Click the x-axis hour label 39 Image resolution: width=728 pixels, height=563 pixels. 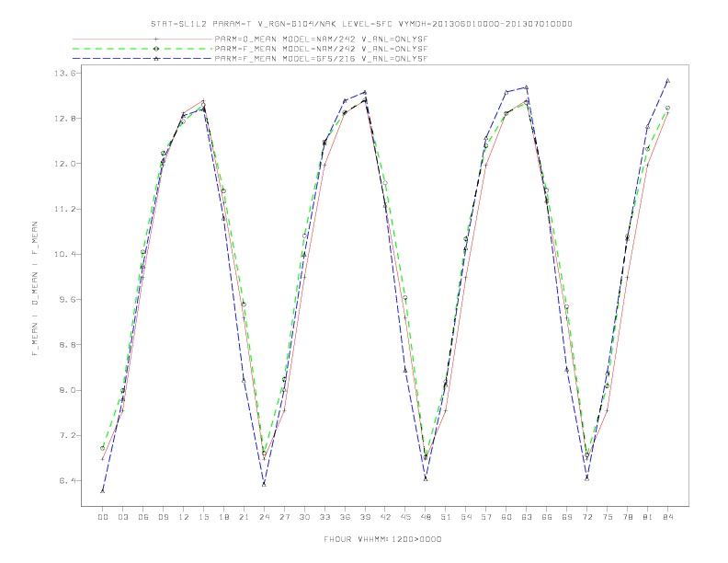click(365, 517)
